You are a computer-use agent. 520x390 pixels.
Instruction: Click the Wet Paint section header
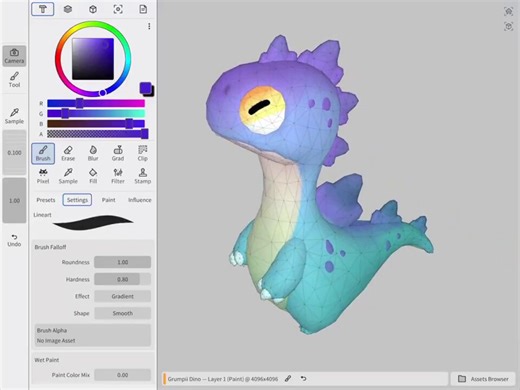tap(47, 360)
